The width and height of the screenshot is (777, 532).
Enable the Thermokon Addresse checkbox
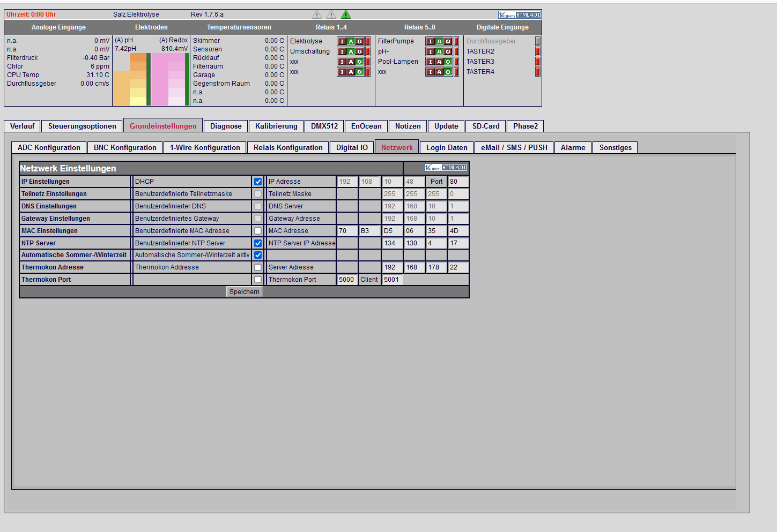258,267
